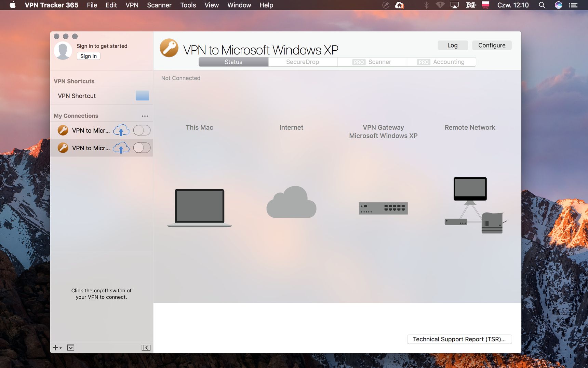Switch to the PRO Scanner tab
Image resolution: width=588 pixels, height=368 pixels.
point(372,62)
